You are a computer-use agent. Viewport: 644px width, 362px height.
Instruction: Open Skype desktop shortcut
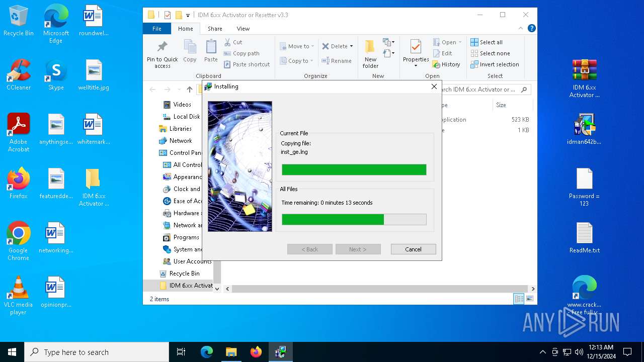pos(56,75)
